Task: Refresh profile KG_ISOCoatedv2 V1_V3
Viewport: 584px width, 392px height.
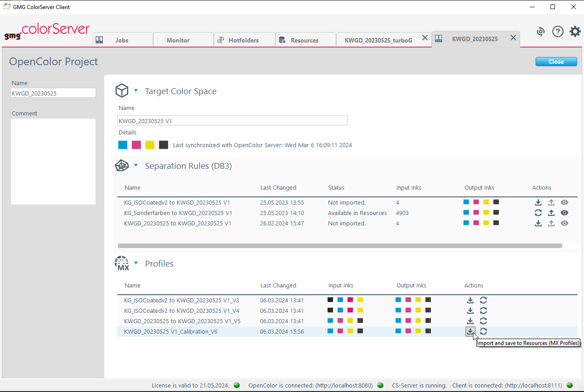Action: 483,300
